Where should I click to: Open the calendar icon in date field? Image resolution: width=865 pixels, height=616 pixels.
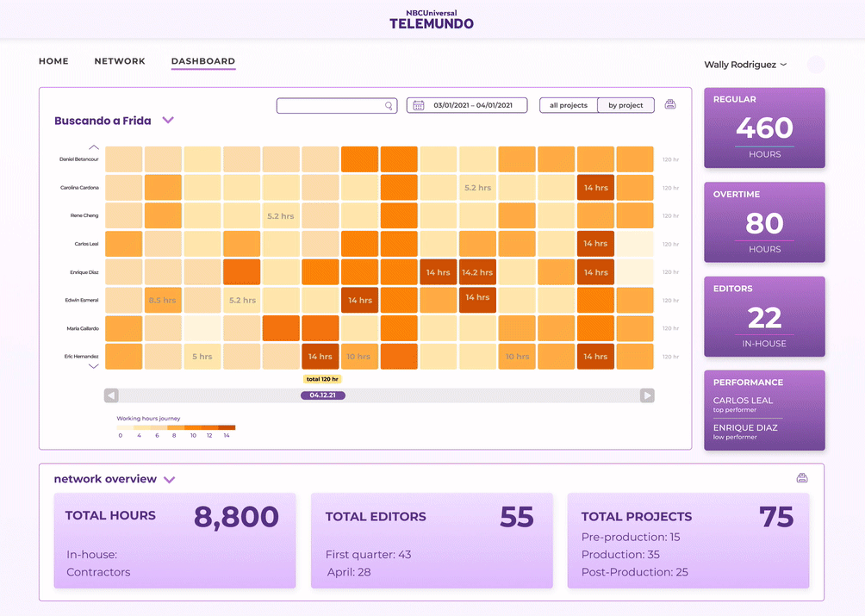[419, 105]
